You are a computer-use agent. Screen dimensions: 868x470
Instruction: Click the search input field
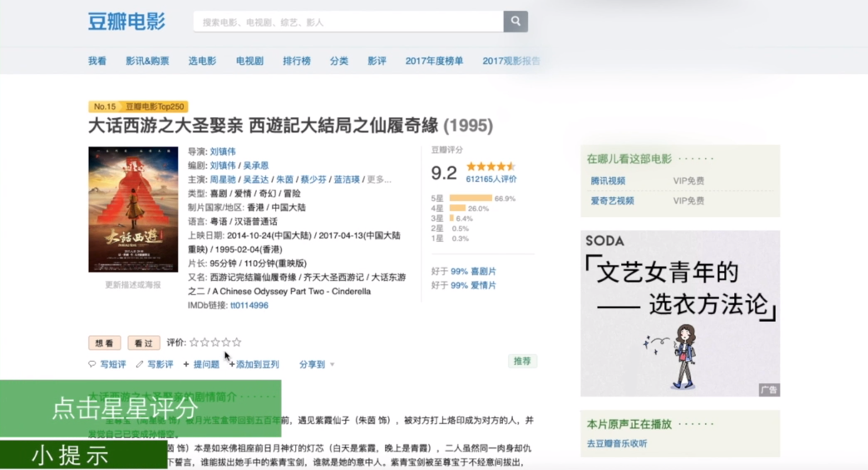348,22
